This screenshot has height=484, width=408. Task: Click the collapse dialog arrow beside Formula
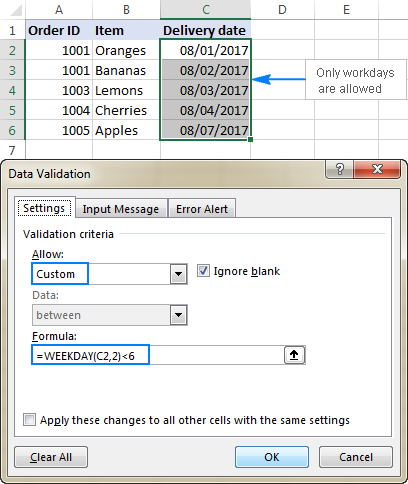294,355
